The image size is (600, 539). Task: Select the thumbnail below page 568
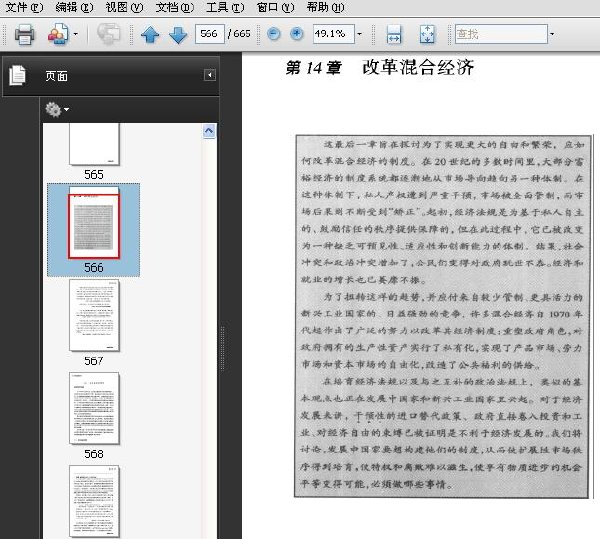[94, 501]
